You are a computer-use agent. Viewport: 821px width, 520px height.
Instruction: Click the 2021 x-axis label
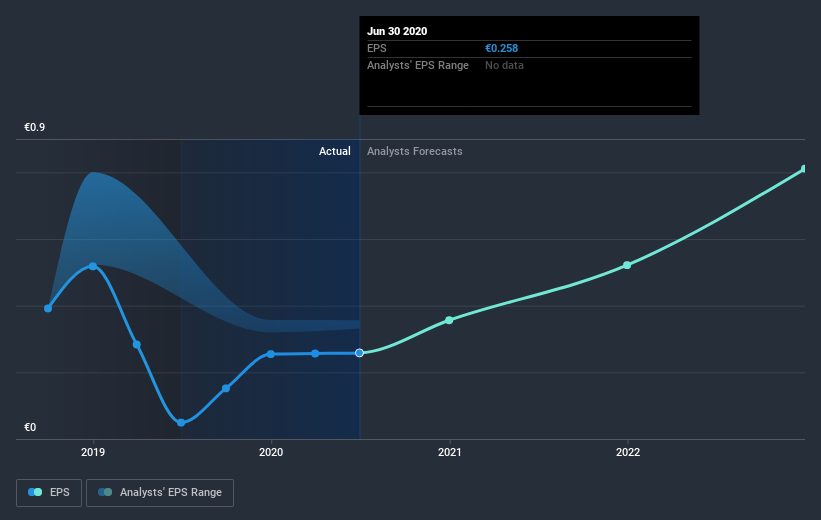click(x=449, y=452)
